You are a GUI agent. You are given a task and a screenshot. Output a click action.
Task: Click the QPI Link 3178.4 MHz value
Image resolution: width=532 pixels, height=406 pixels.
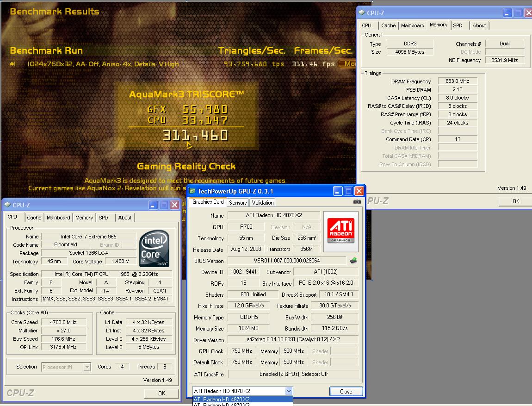[x=63, y=347]
